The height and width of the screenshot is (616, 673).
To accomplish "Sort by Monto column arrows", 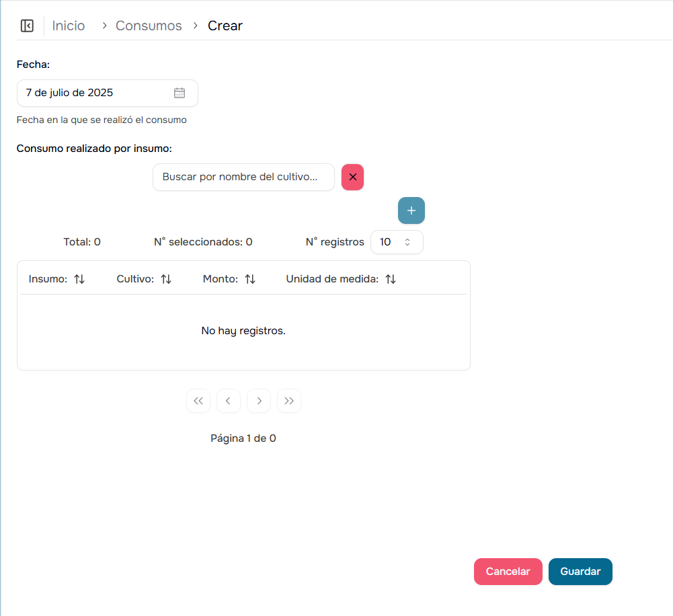I will (250, 279).
